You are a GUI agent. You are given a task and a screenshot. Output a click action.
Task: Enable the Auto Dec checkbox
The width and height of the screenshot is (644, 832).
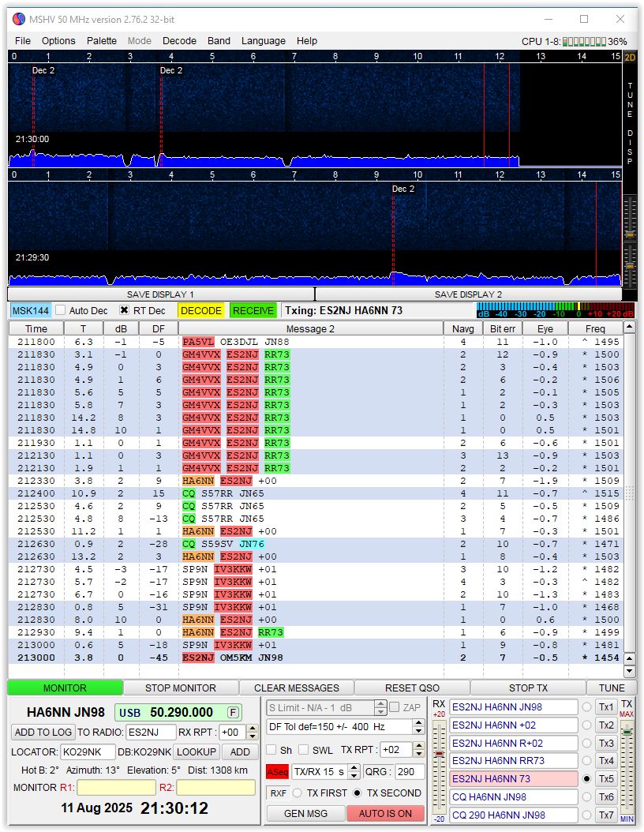click(61, 311)
